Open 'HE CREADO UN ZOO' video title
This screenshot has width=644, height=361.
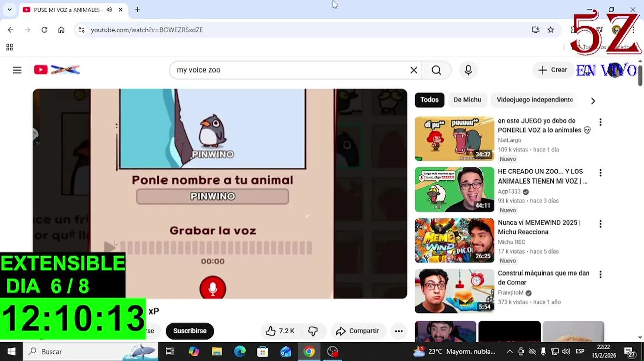542,176
